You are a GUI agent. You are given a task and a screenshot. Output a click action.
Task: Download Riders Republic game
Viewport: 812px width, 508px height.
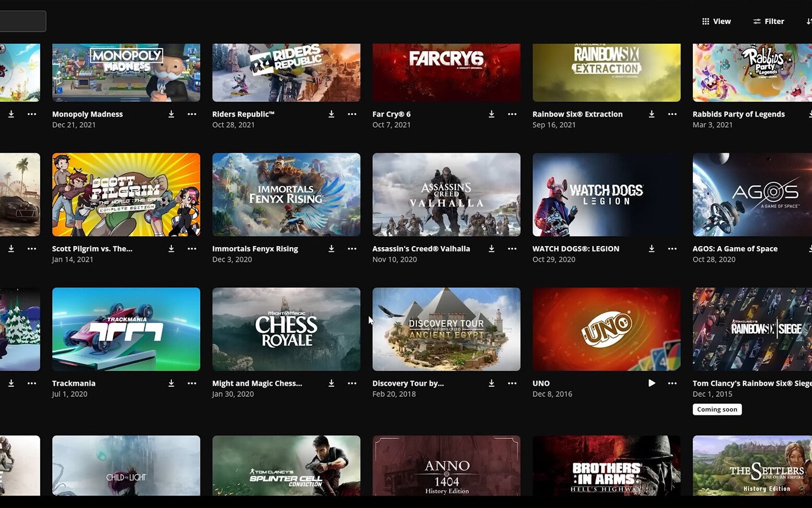(x=331, y=114)
